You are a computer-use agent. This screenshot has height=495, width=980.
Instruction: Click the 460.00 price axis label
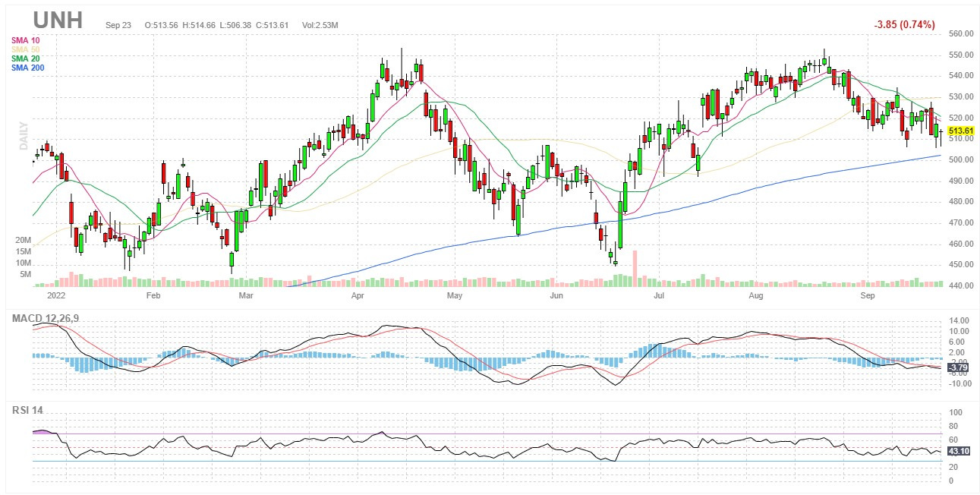point(960,244)
